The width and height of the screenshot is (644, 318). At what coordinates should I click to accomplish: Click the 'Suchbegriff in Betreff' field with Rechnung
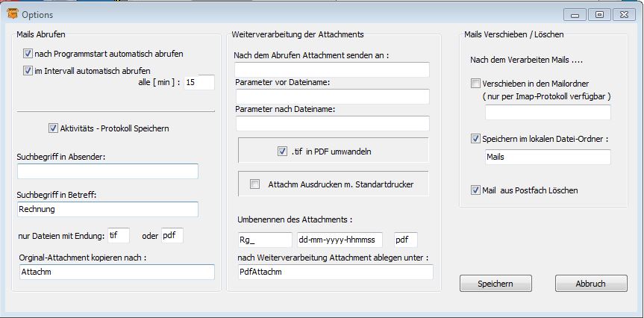pos(107,210)
